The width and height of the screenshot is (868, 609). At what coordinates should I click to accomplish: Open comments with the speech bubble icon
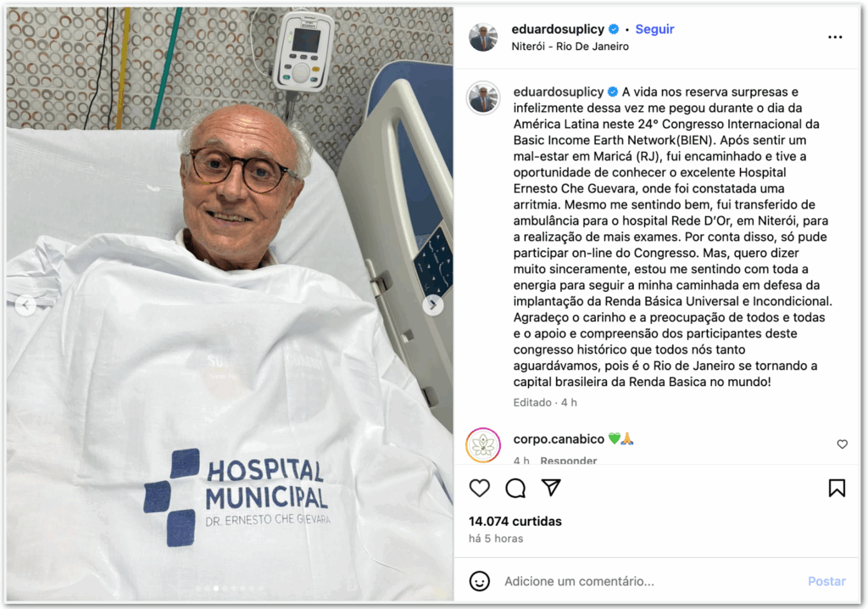515,489
